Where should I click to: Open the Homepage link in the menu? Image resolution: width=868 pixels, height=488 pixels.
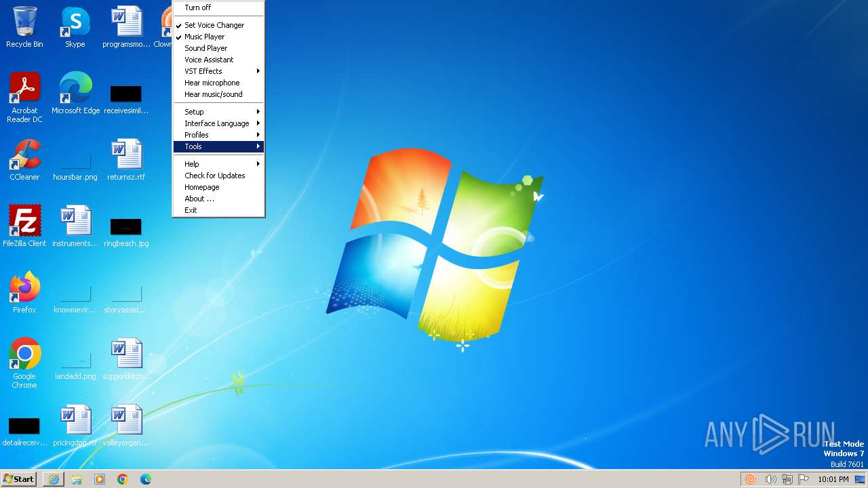[218, 187]
